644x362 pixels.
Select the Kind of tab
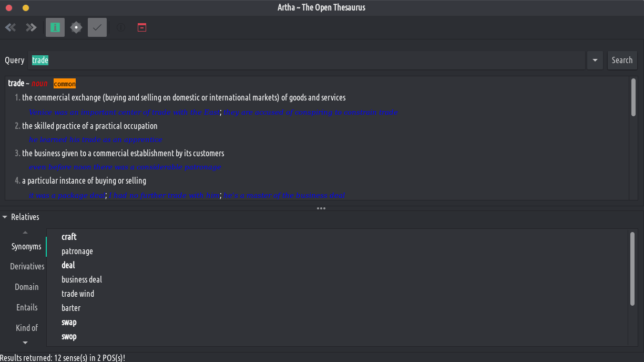27,328
